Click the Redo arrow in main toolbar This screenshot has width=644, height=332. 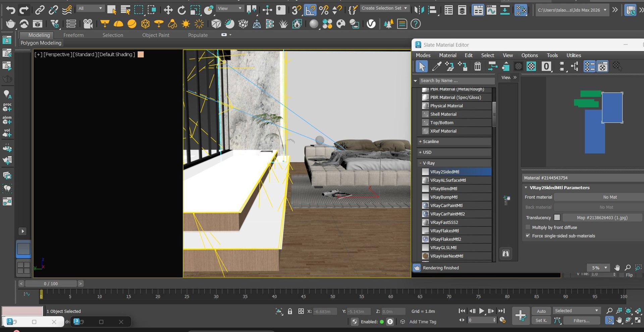click(x=24, y=10)
